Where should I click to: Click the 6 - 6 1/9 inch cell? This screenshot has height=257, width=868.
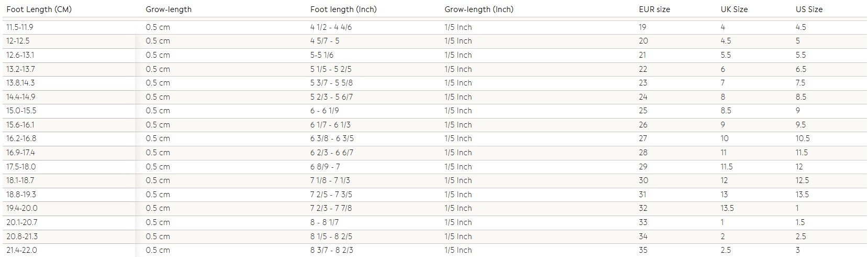(325, 111)
